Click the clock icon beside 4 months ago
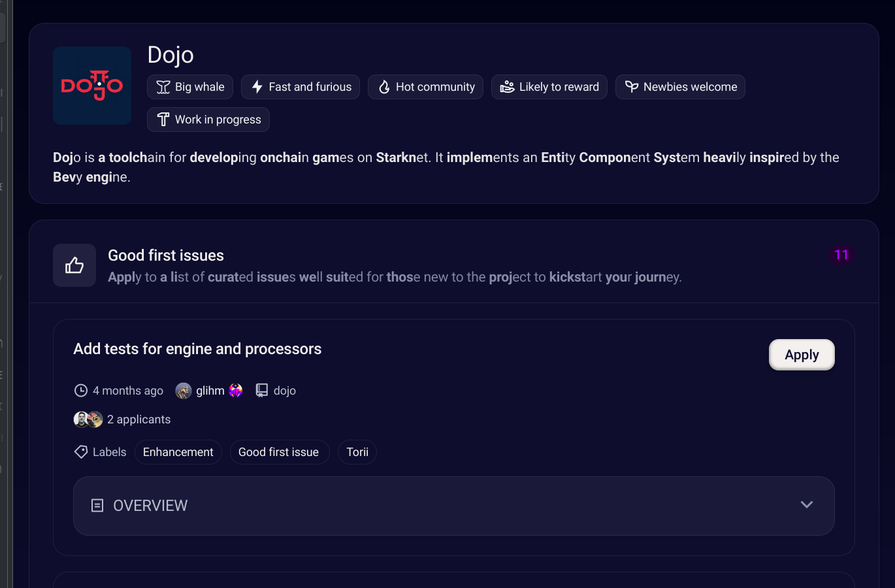The image size is (895, 588). coord(81,391)
